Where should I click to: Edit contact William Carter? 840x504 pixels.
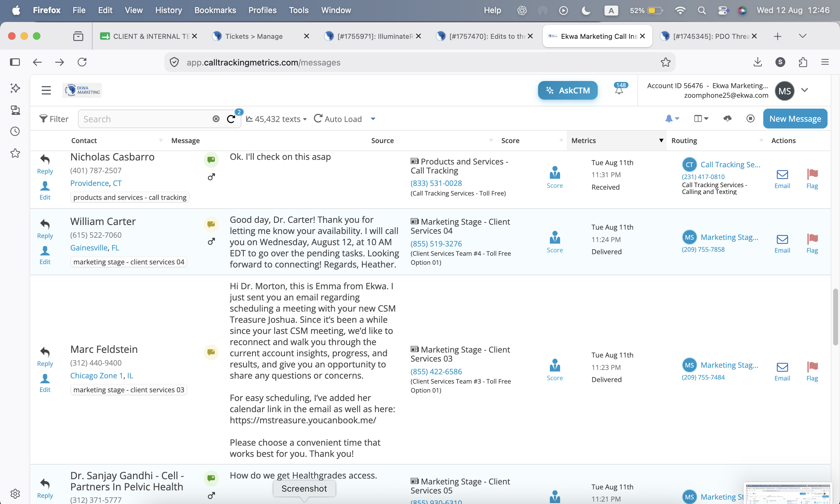tap(45, 255)
